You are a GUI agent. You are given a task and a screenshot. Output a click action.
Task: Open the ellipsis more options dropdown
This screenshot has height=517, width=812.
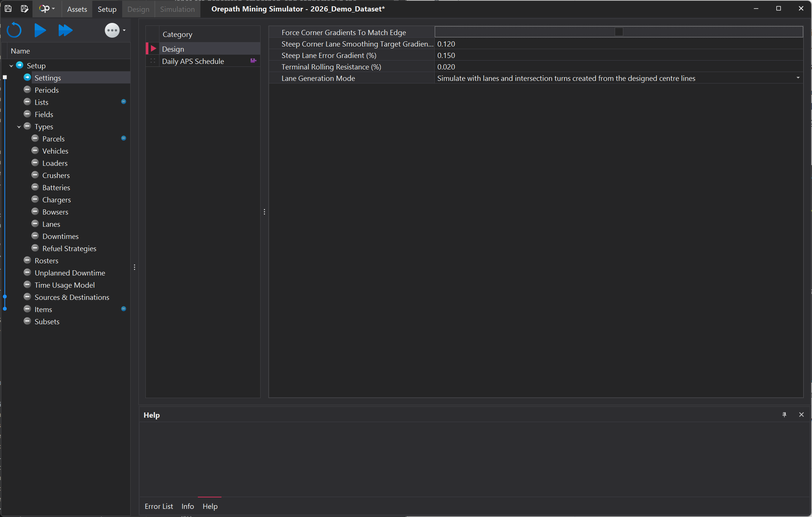click(x=115, y=30)
